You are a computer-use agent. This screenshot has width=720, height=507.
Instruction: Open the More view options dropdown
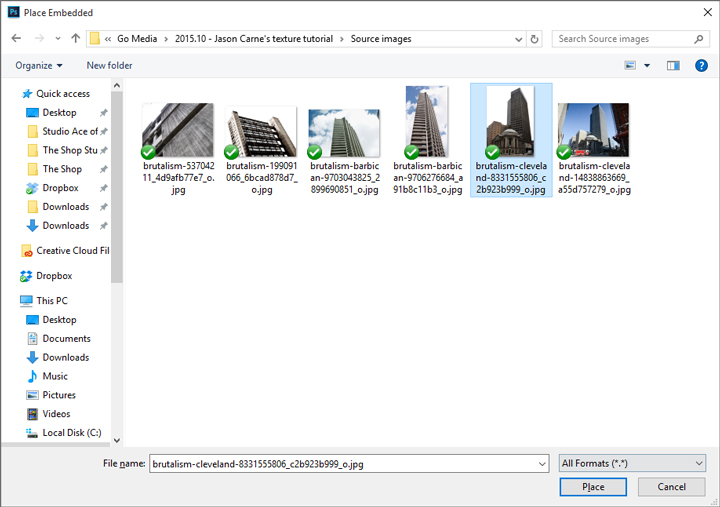(x=647, y=66)
